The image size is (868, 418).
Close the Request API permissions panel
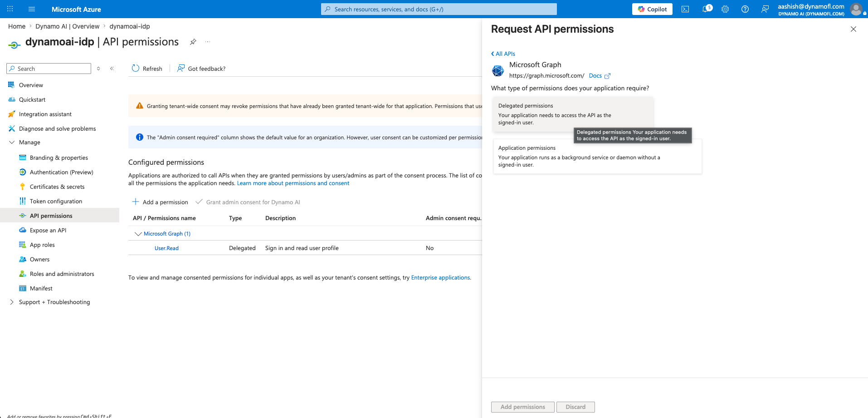pos(853,29)
